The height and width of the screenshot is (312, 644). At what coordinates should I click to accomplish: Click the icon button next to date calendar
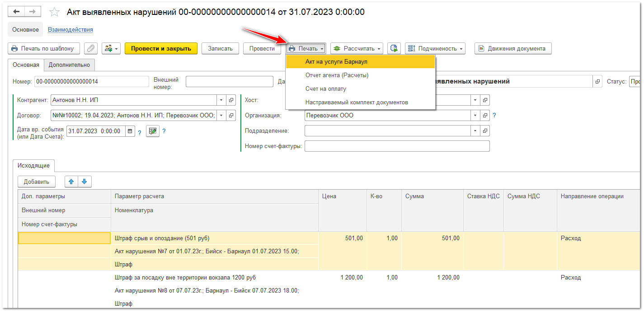click(153, 131)
